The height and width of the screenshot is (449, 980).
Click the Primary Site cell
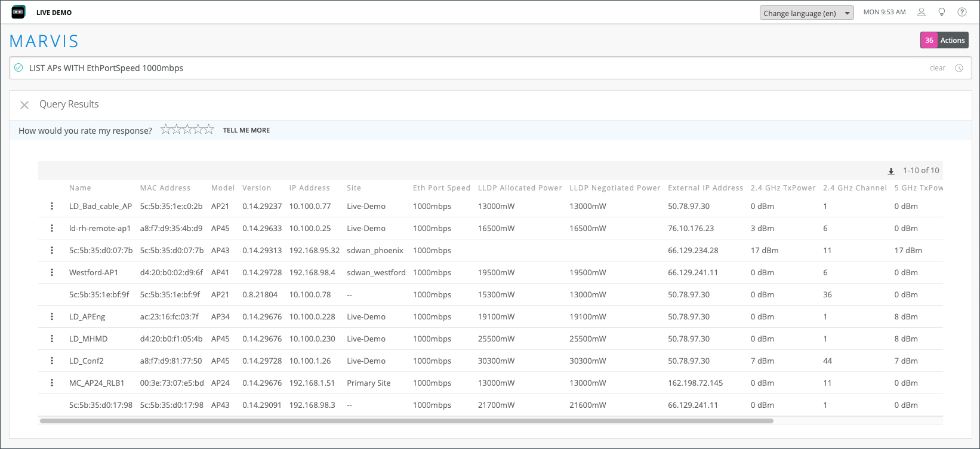[369, 383]
